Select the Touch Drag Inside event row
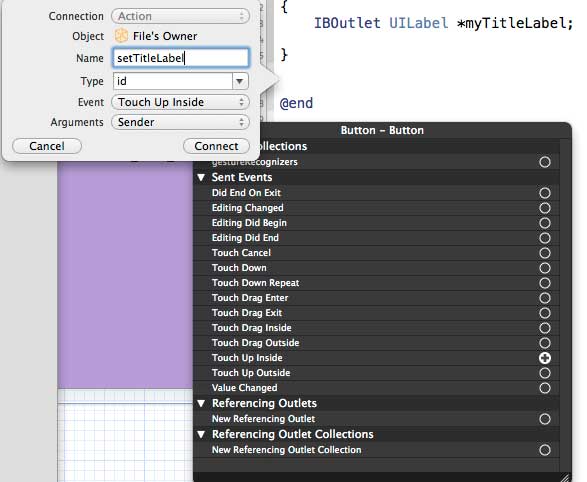The width and height of the screenshot is (587, 482). [x=376, y=328]
